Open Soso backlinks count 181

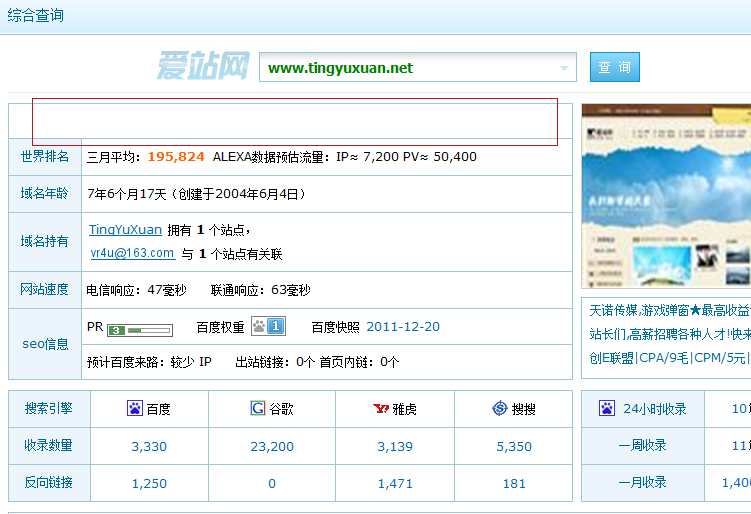[514, 483]
